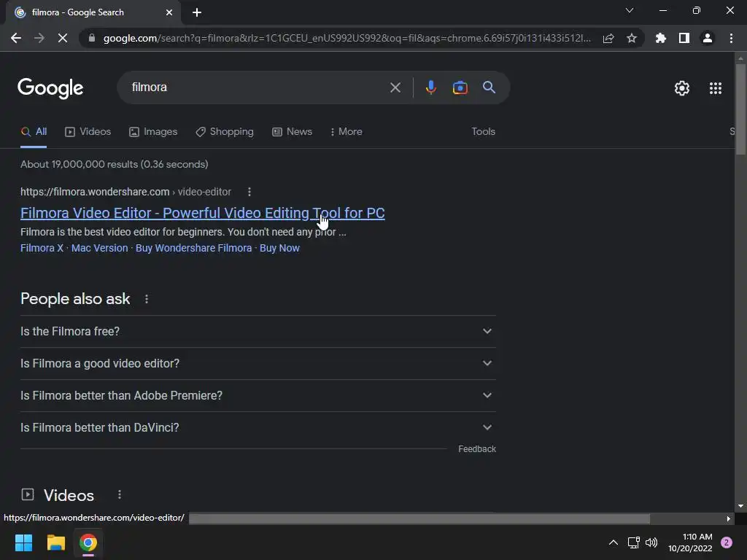Image resolution: width=747 pixels, height=560 pixels.
Task: Bookmark this page with the star icon
Action: click(x=632, y=38)
